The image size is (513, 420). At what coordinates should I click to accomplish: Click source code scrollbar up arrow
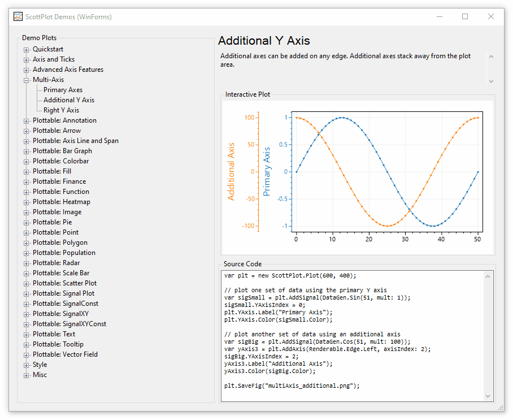pyautogui.click(x=488, y=276)
